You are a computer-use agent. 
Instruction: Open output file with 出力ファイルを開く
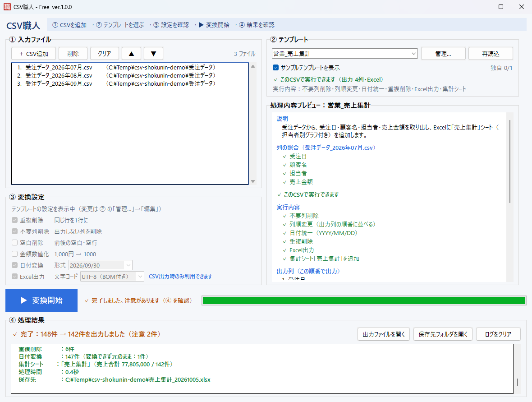(x=384, y=334)
